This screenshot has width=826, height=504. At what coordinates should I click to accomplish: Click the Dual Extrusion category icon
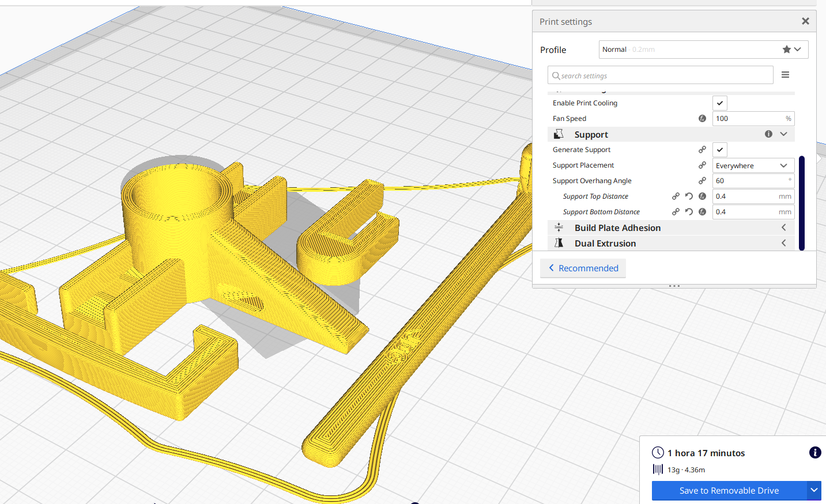click(559, 243)
